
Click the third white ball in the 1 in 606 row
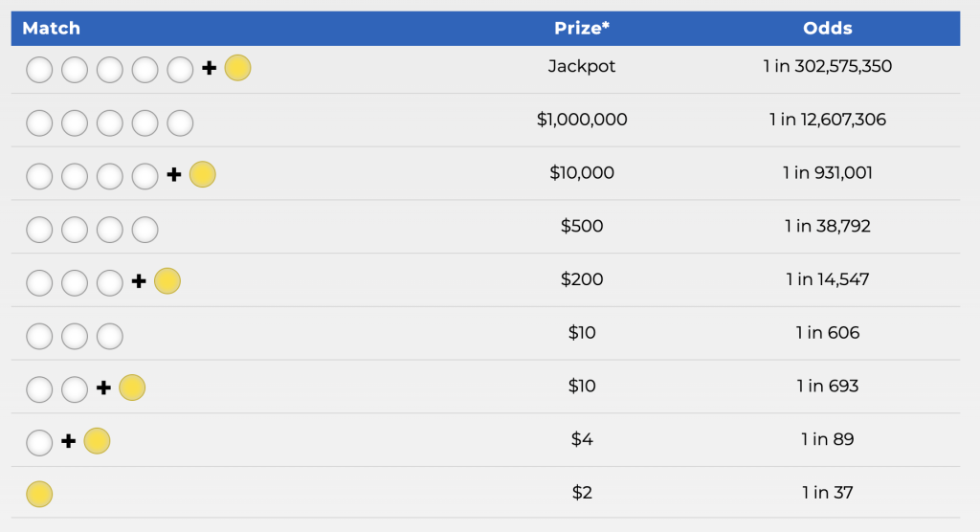click(x=110, y=337)
